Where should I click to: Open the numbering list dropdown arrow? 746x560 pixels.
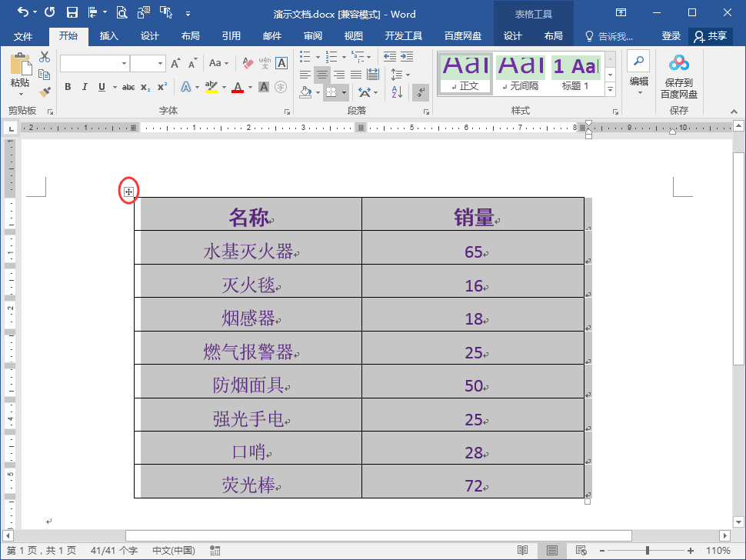point(344,57)
